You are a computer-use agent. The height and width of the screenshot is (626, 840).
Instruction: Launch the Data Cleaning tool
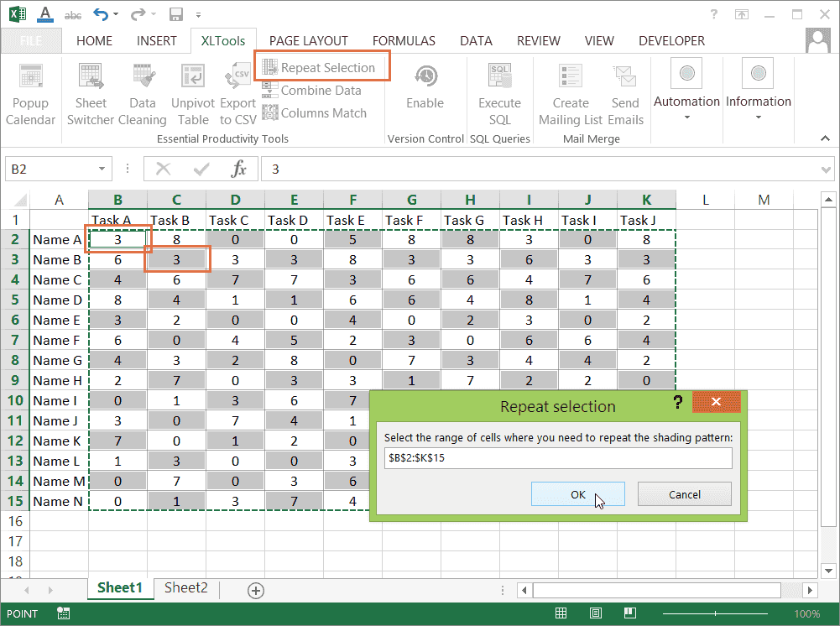point(143,92)
